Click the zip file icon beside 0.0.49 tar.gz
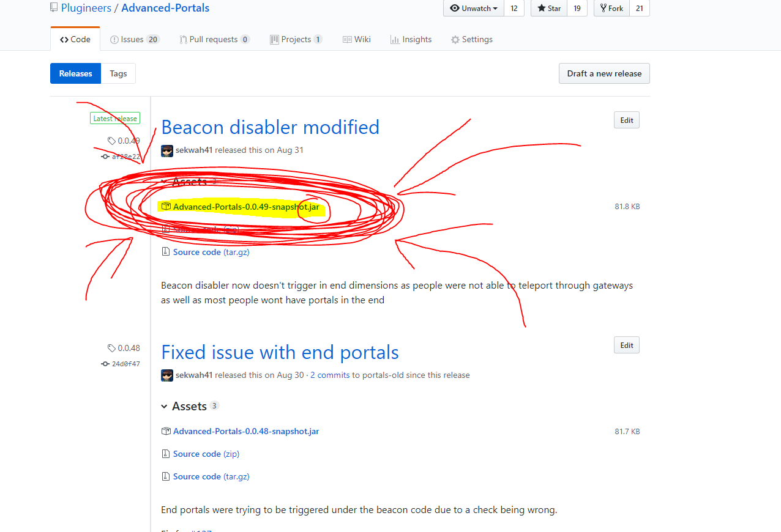This screenshot has width=781, height=532. click(165, 252)
